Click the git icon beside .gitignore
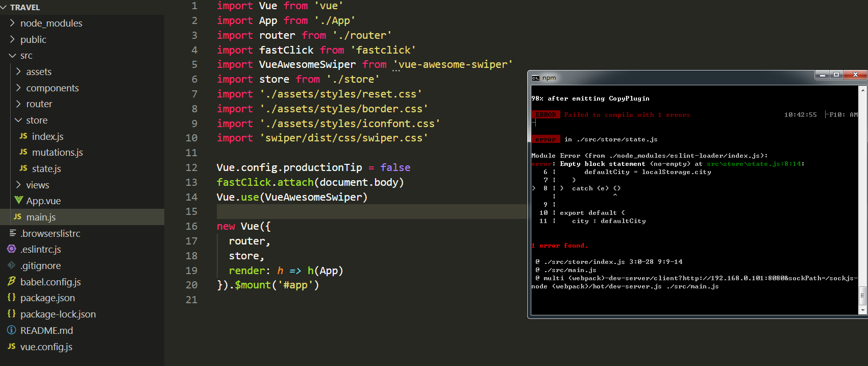 click(12, 265)
